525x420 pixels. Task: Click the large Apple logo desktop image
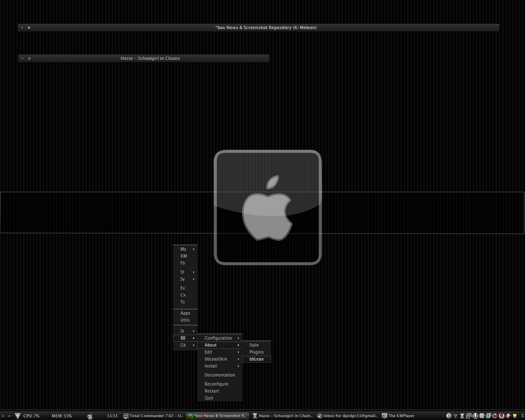tap(267, 207)
